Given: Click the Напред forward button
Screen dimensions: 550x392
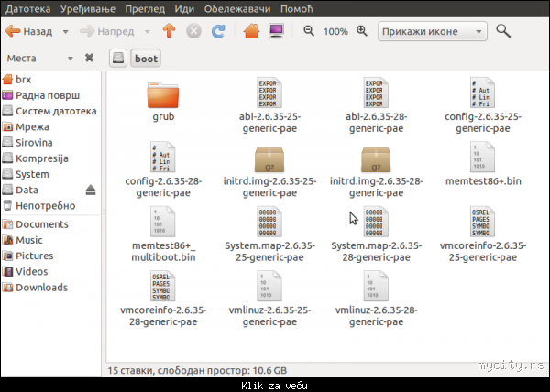Looking at the screenshot, I should (x=107, y=31).
